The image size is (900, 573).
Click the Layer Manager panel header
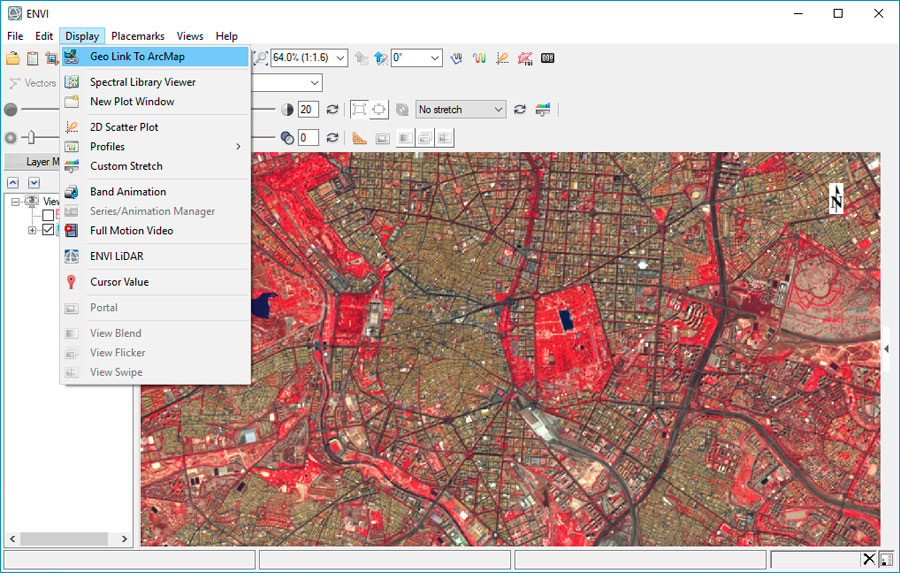32,162
